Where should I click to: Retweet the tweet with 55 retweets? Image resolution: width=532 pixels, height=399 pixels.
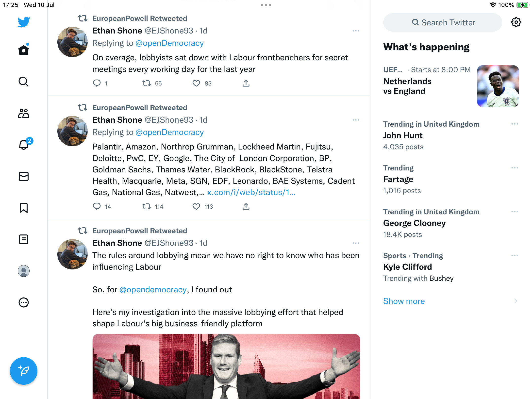[147, 83]
